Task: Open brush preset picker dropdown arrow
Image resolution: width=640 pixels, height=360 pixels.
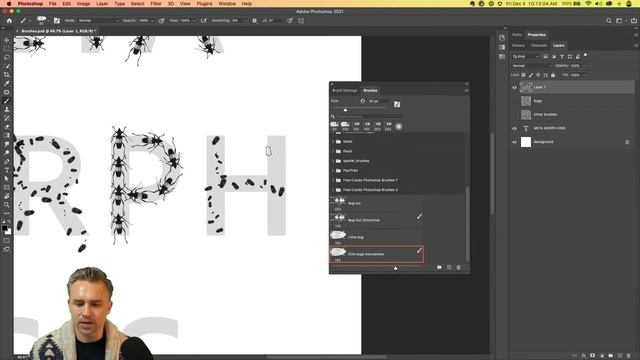Action: pyautogui.click(x=48, y=20)
